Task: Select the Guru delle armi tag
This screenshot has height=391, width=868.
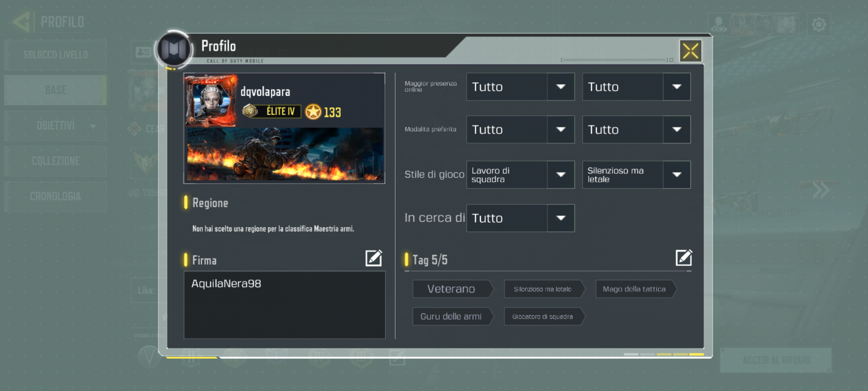Action: [x=453, y=316]
